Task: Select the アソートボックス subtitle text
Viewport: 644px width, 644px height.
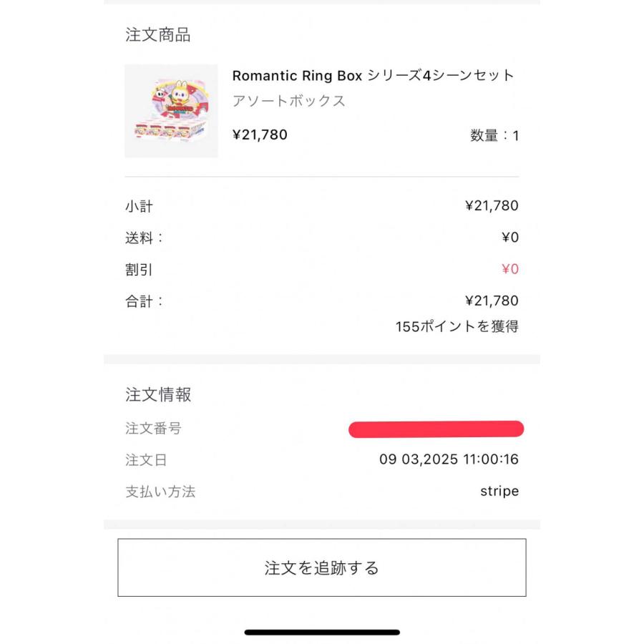Action: 288,101
